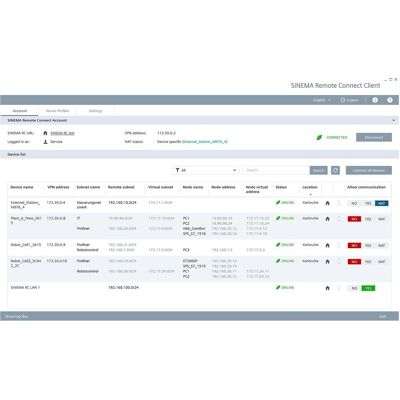400x400 pixels.
Task: Click Show log files in footer
Action: click(16, 316)
